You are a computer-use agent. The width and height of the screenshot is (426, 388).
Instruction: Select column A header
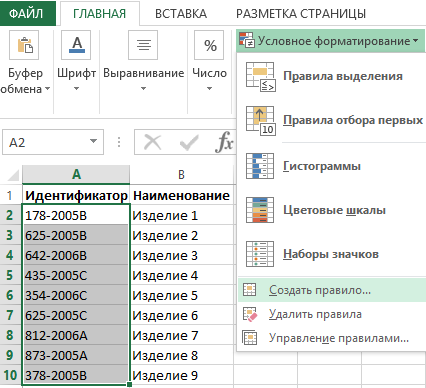(76, 174)
